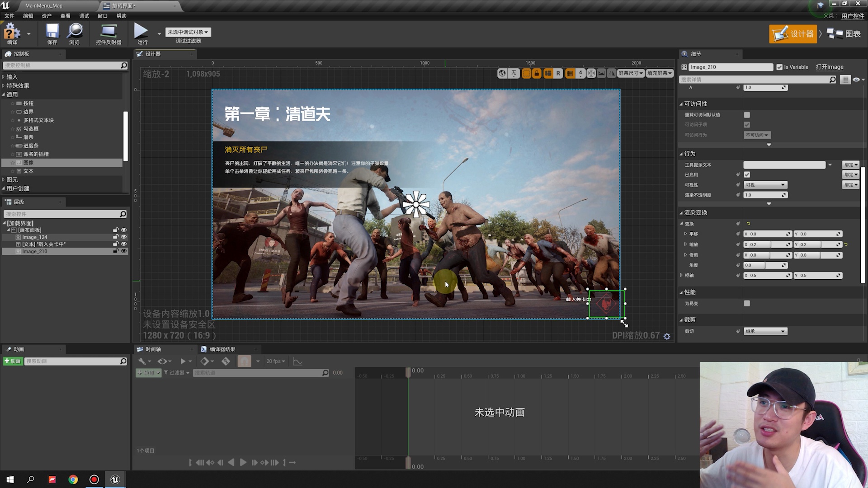Open the 窗口 (Window) menu

[x=103, y=16]
